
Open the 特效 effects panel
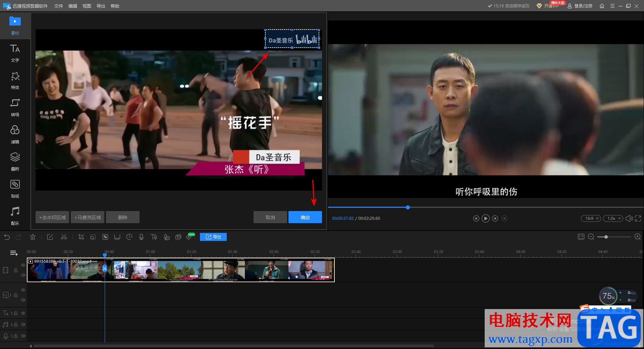coord(15,81)
